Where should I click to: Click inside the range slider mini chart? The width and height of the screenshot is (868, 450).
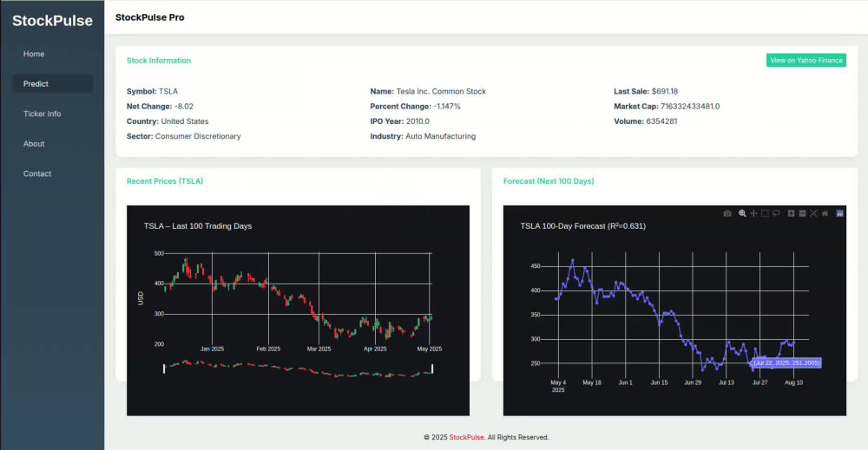point(298,368)
